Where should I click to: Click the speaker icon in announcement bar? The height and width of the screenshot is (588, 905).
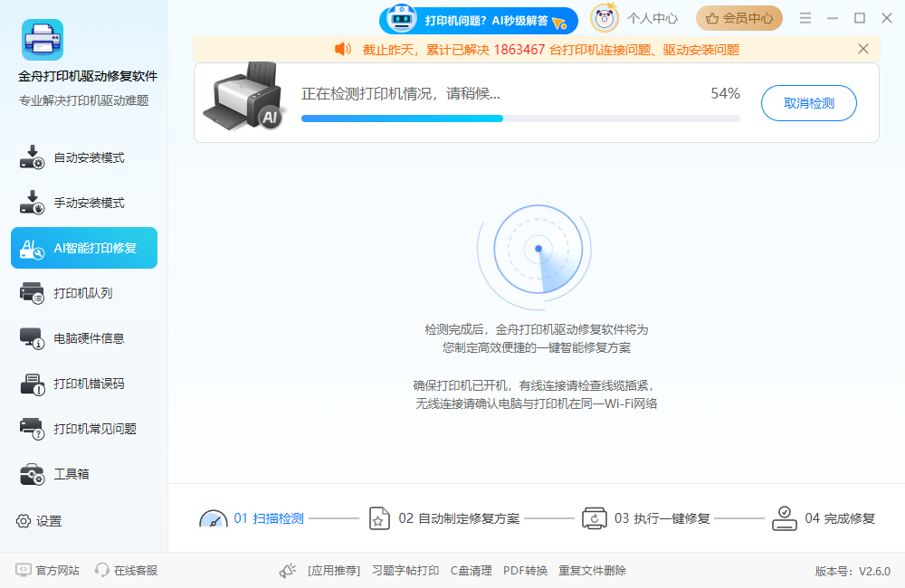click(x=342, y=49)
